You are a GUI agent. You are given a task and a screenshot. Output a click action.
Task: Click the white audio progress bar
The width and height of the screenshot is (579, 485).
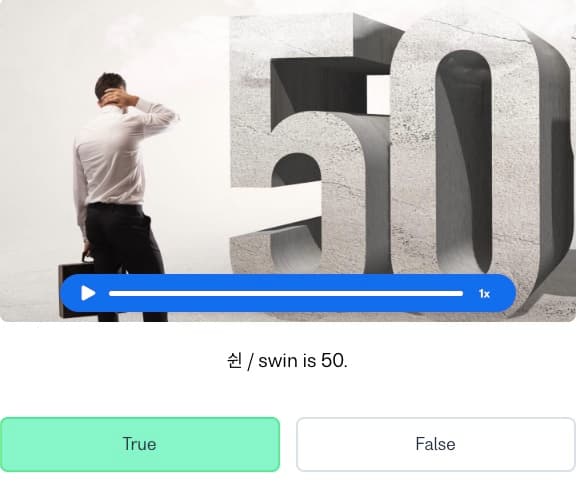point(286,294)
